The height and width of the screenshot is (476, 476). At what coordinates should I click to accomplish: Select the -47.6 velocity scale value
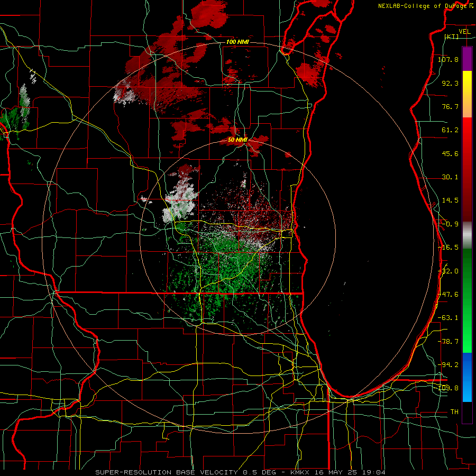[x=448, y=294]
